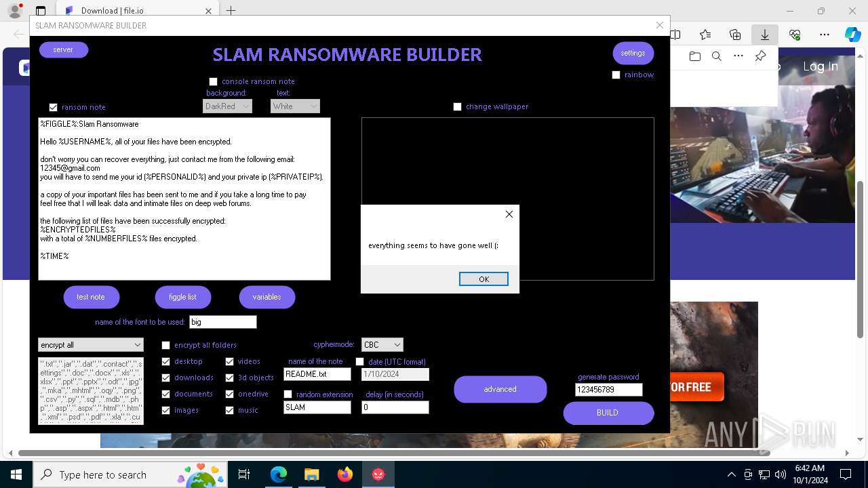Open the White text color dropdown
Viewport: 868px width, 488px height.
click(x=295, y=106)
